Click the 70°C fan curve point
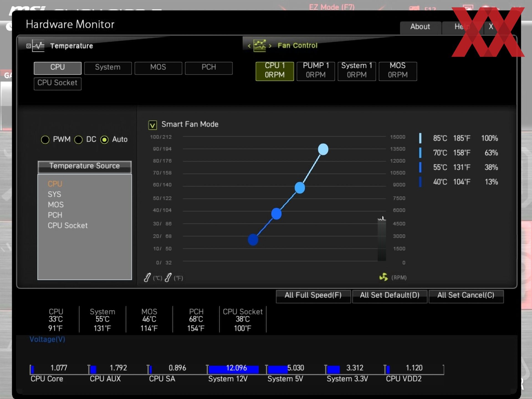The height and width of the screenshot is (399, 532). pos(300,188)
